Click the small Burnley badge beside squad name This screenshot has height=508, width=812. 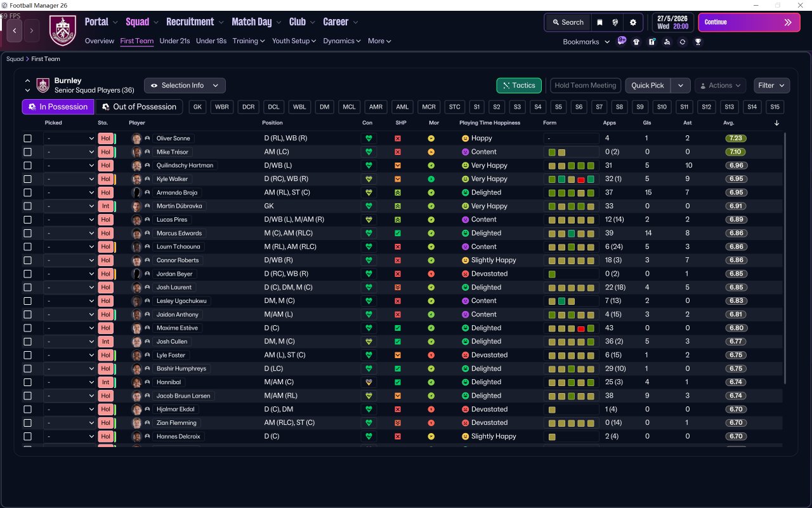click(x=43, y=85)
